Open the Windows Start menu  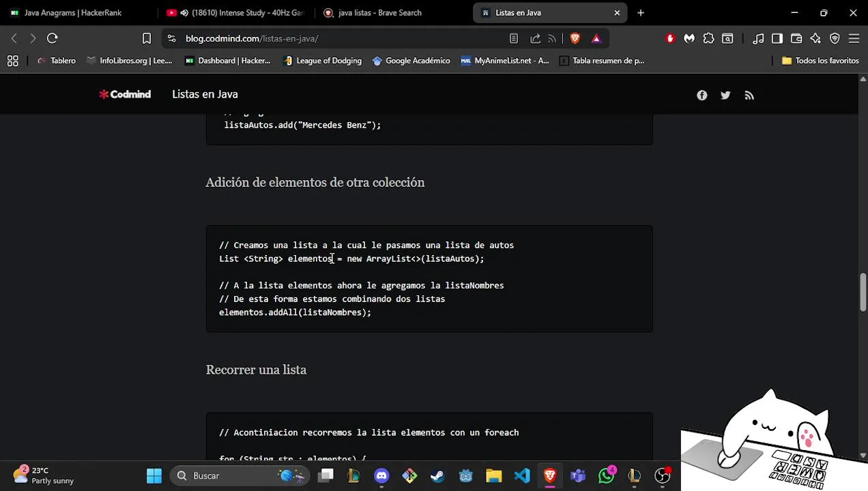click(x=154, y=475)
